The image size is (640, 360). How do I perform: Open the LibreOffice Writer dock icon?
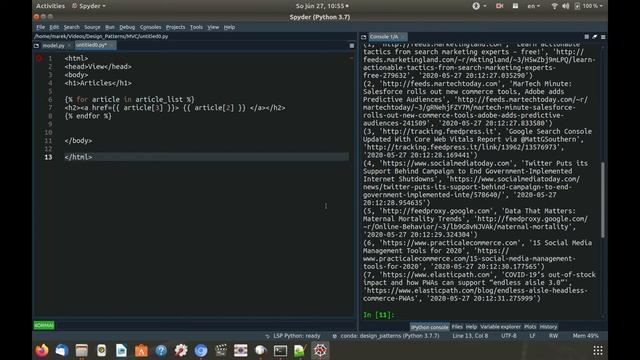point(121,350)
